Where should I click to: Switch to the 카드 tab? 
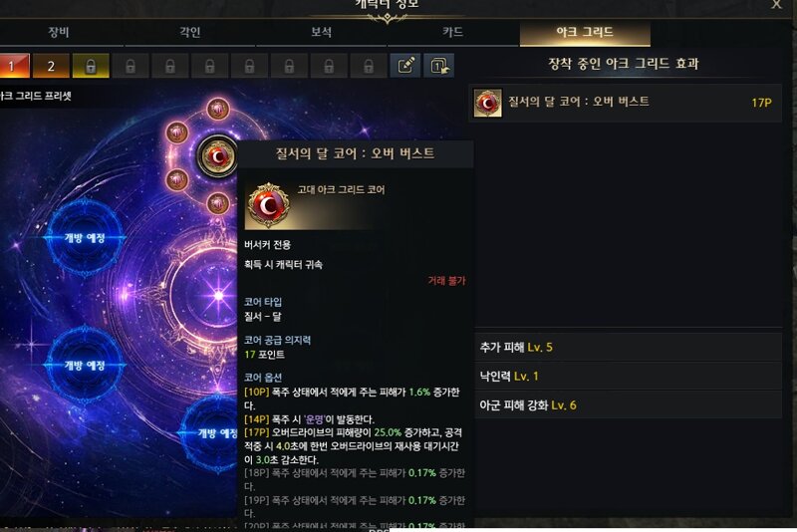click(452, 32)
